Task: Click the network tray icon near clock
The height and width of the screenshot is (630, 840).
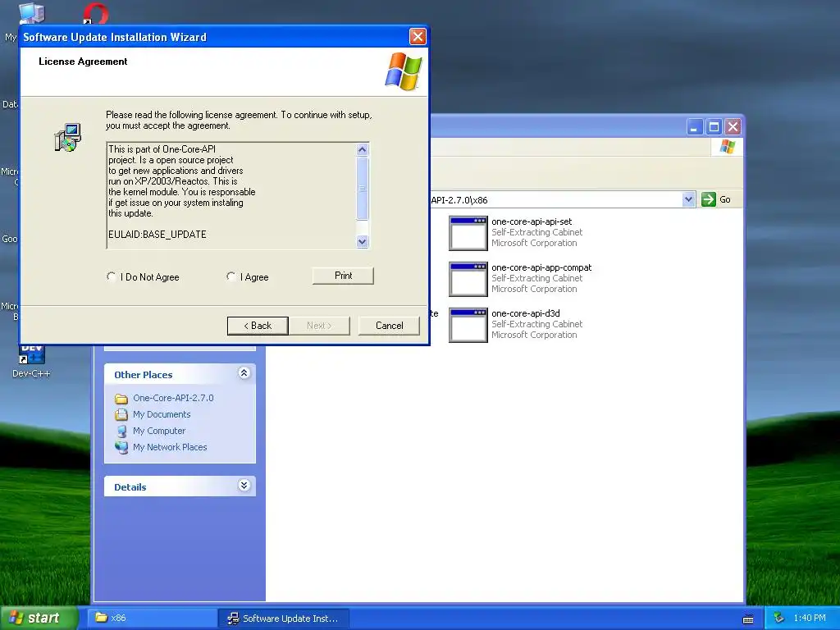Action: point(779,618)
